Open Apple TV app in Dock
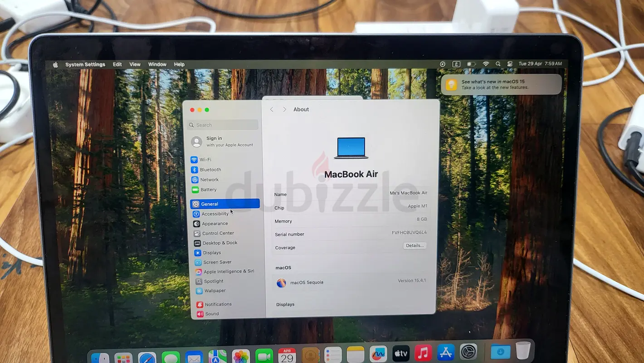This screenshot has height=363, width=644. 400,353
